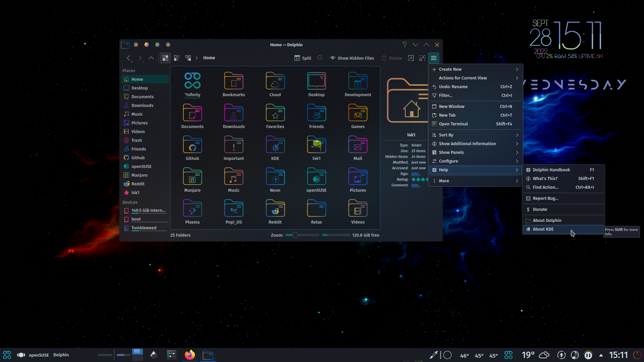Open the Firefox icon in the taskbar

pyautogui.click(x=190, y=355)
